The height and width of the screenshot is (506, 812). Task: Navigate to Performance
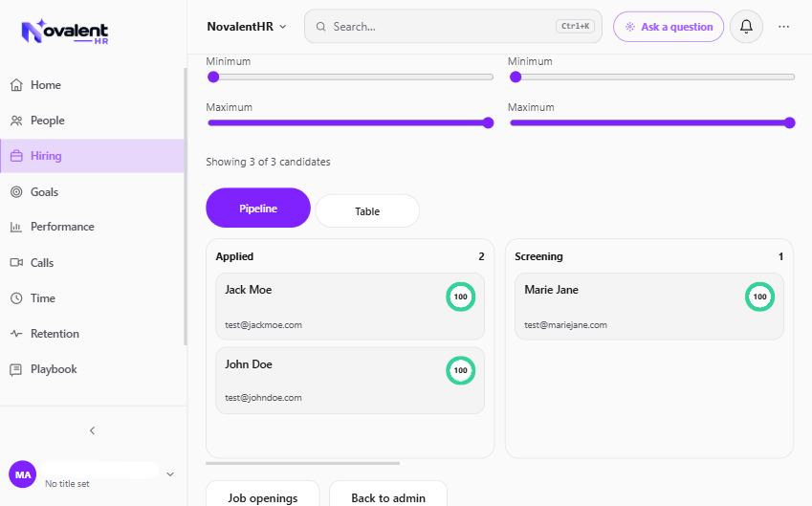pos(93,227)
